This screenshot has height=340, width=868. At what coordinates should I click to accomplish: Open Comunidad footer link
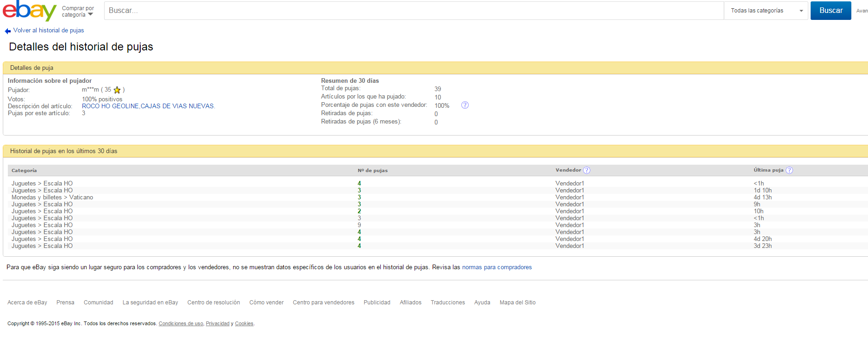(99, 303)
